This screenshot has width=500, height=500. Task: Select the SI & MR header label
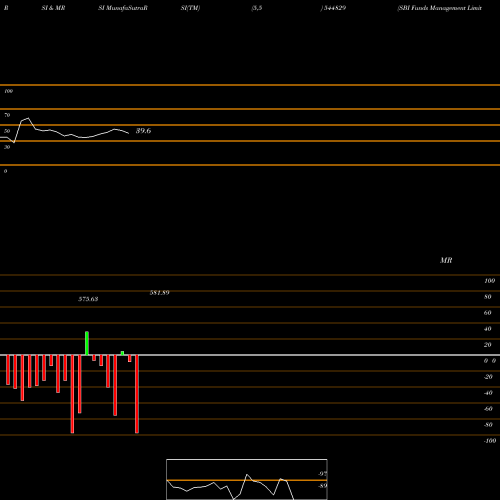(53, 8)
